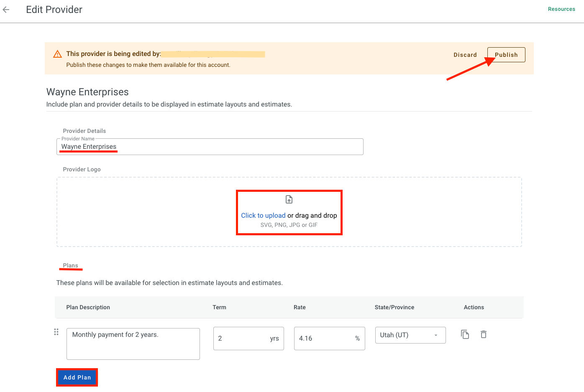Edit the Provider Name field
Viewport: 584px width, 392px height.
point(210,147)
